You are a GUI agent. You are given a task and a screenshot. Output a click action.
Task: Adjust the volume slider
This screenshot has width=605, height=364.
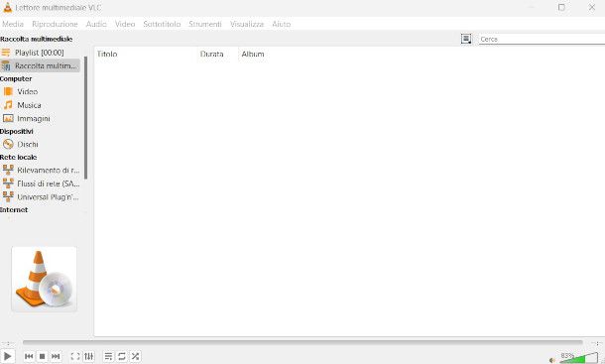pos(578,357)
